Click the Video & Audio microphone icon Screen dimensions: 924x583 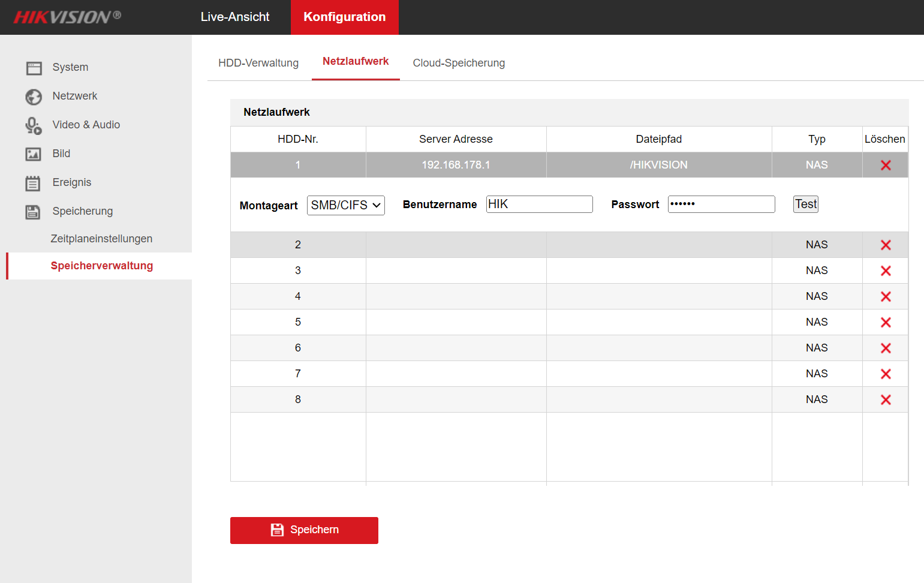click(x=34, y=125)
